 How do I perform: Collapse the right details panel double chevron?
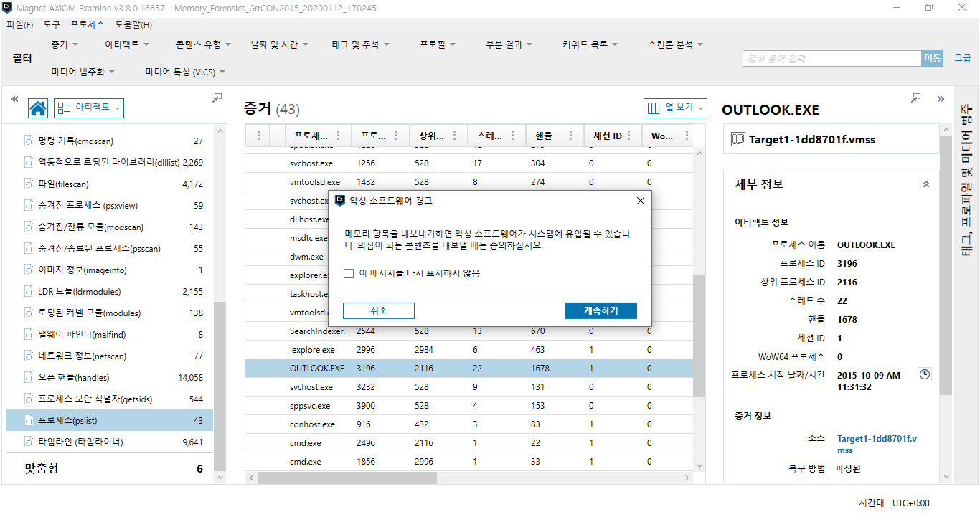[940, 98]
